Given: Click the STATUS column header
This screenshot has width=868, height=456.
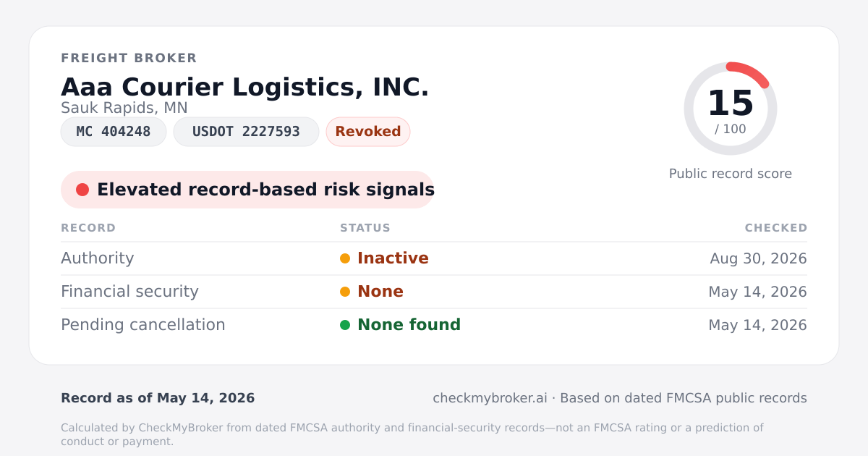Looking at the screenshot, I should tap(365, 228).
